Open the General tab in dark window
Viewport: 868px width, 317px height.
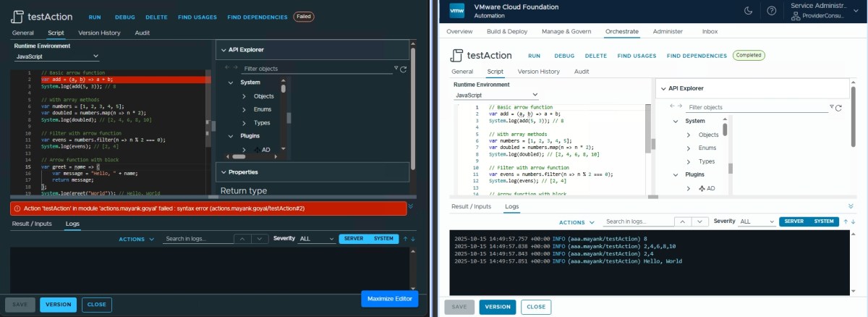(22, 33)
